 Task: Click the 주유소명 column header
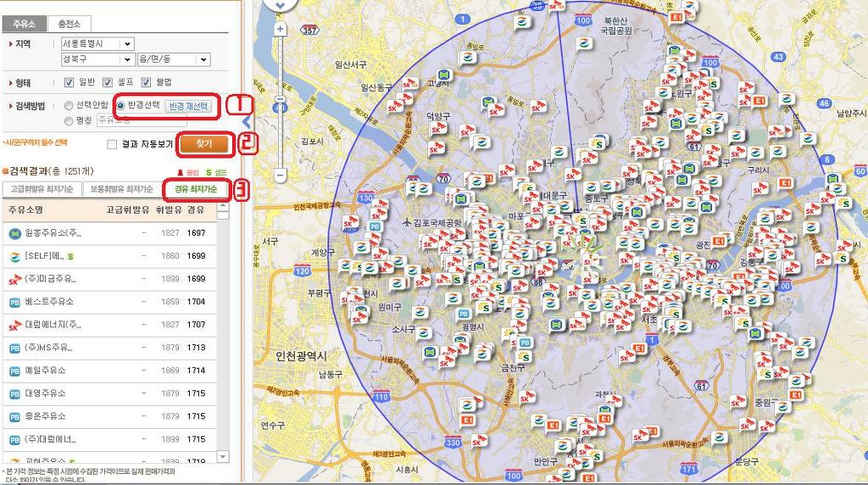tap(26, 209)
